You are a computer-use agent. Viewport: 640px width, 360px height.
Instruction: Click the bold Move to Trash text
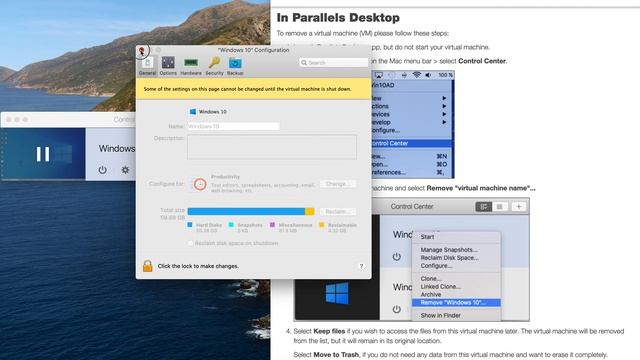336,355
